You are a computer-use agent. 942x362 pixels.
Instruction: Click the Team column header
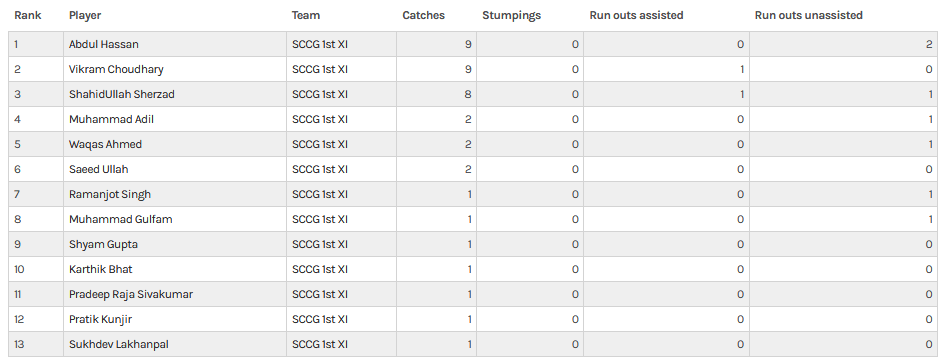(306, 16)
